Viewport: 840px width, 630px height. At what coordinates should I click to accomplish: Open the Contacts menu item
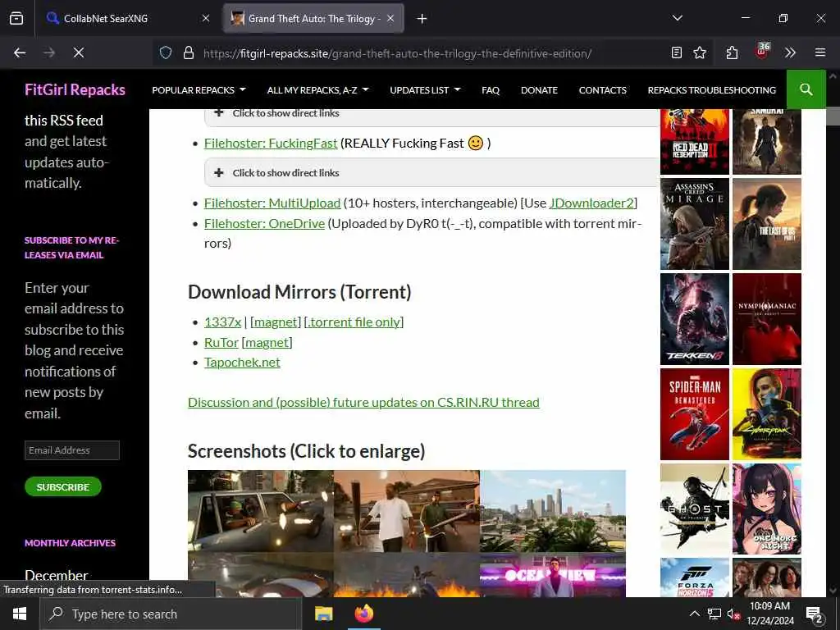pos(602,90)
